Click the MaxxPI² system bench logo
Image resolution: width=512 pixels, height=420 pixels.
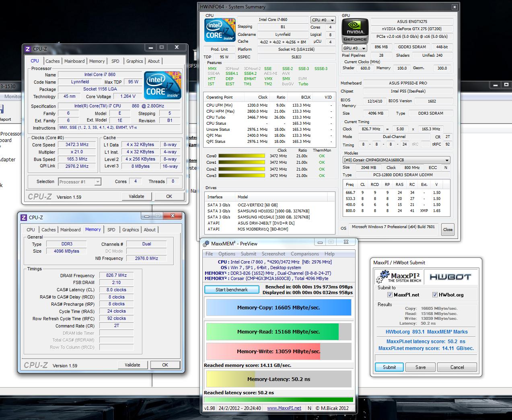399,277
